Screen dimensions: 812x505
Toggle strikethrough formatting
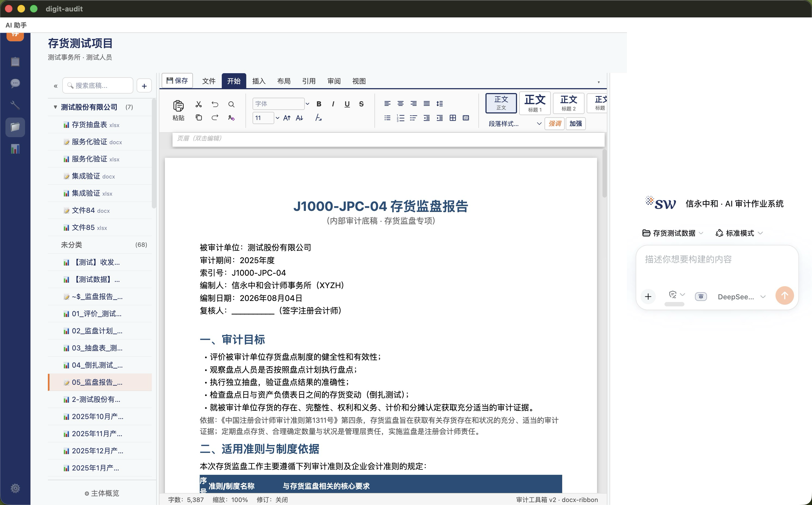[361, 104]
